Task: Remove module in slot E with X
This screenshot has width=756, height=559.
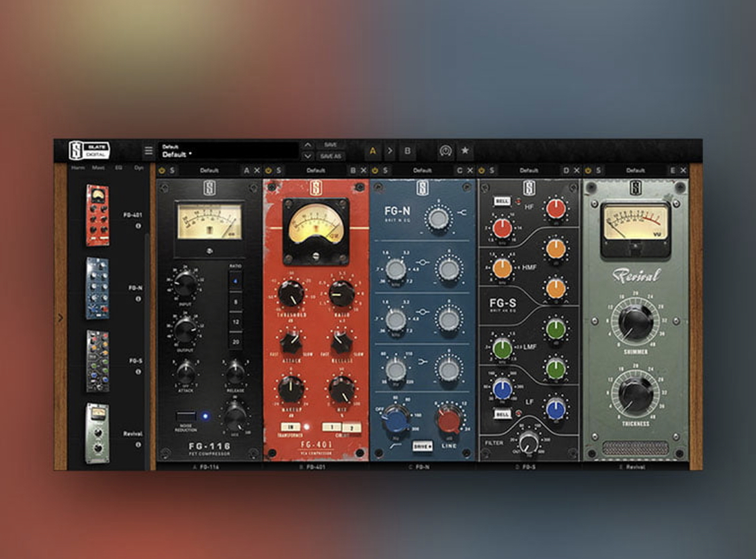Action: [x=683, y=170]
